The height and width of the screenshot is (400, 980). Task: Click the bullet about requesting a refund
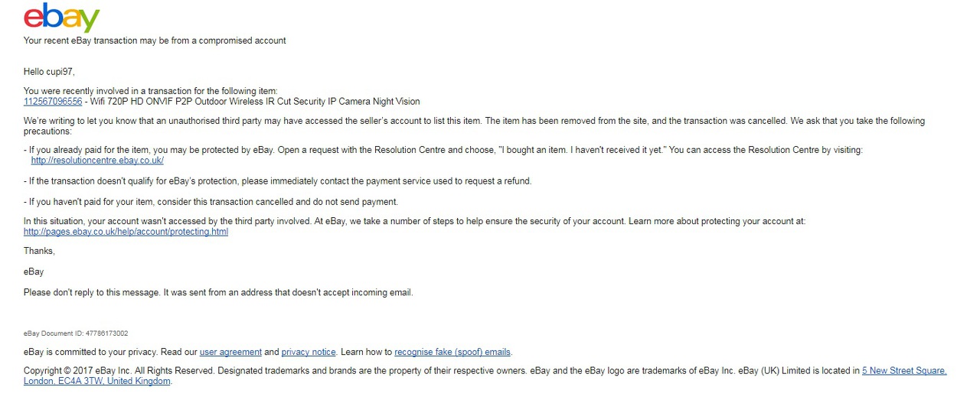point(277,181)
